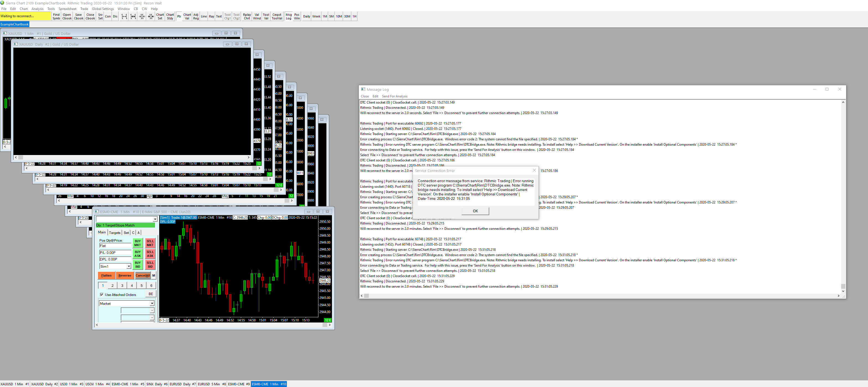868x387 pixels.
Task: Open the Chart Studies toolbar button
Action: 170,17
